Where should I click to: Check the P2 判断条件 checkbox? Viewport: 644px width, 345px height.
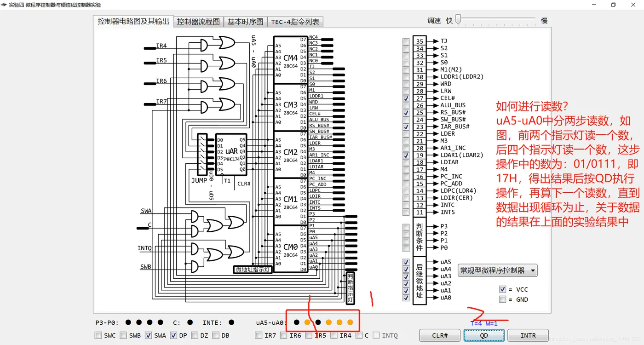point(406,234)
